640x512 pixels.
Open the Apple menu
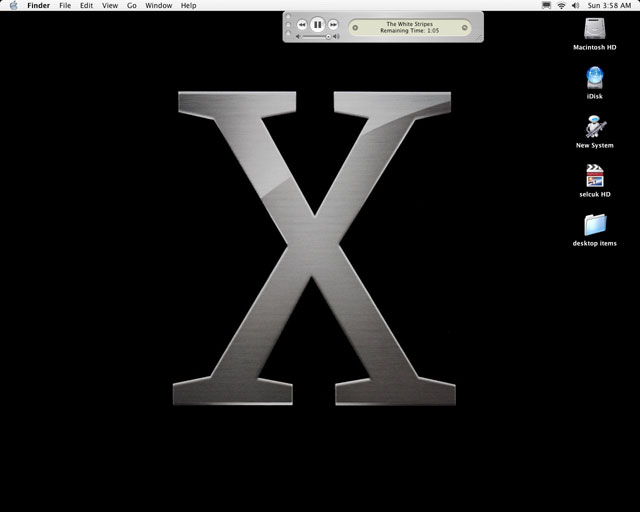[13, 5]
